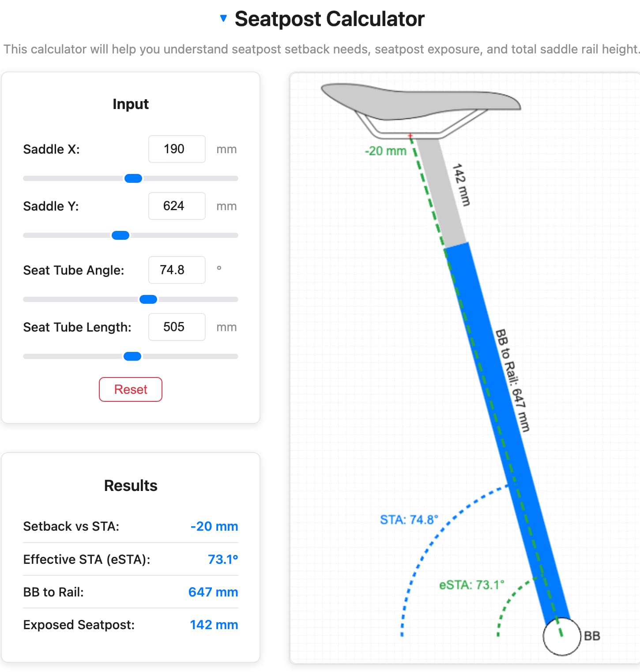The width and height of the screenshot is (640, 672).
Task: Collapse the Seatpost Calculator disclosure triangle
Action: (223, 19)
